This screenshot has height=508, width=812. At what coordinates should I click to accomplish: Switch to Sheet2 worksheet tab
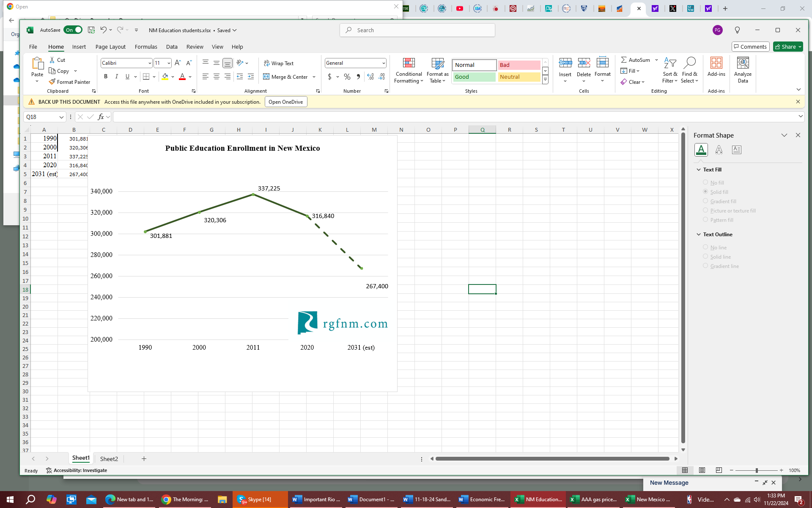109,459
